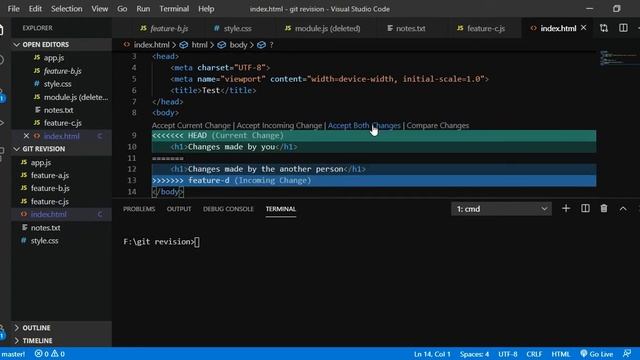
Task: Change indentation via Spaces: 4
Action: [474, 354]
